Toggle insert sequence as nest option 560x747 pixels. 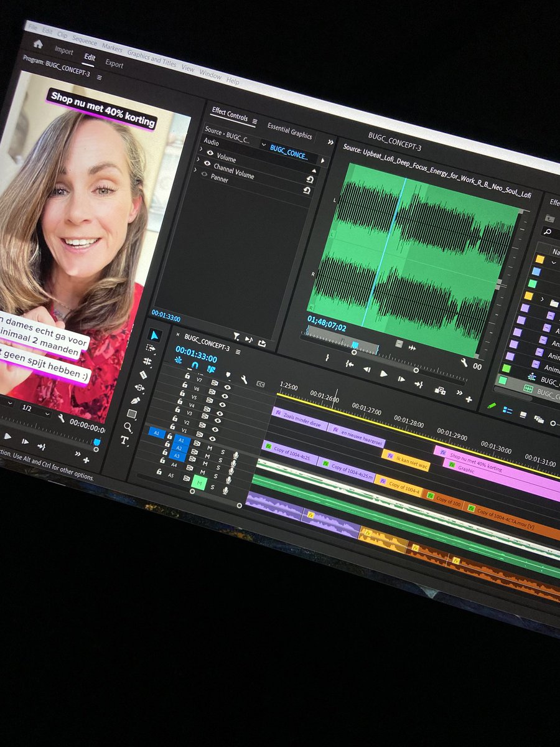(x=179, y=360)
